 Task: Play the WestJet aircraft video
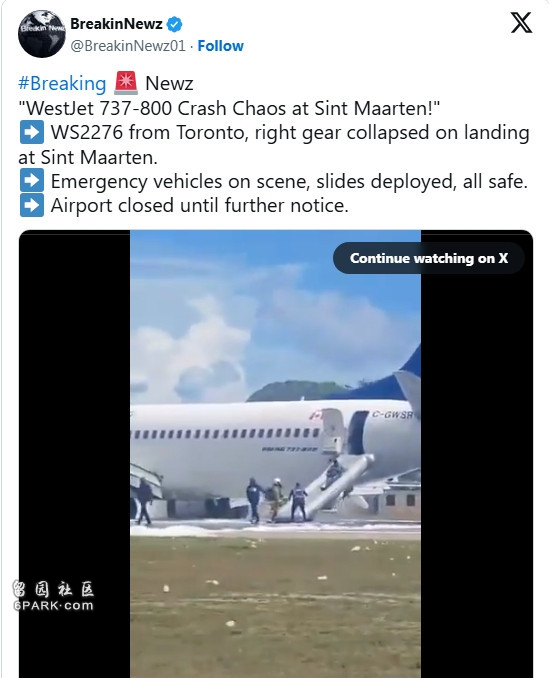pos(275,454)
